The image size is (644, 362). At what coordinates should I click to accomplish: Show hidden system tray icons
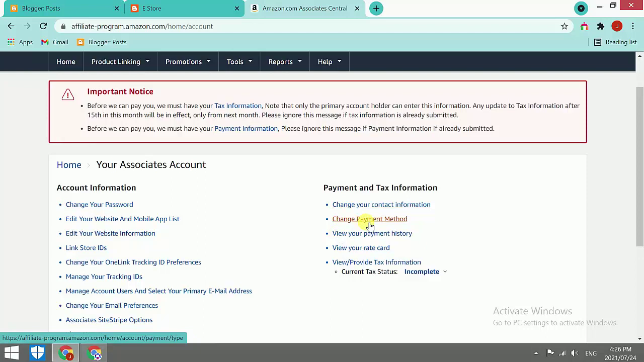[536, 353]
